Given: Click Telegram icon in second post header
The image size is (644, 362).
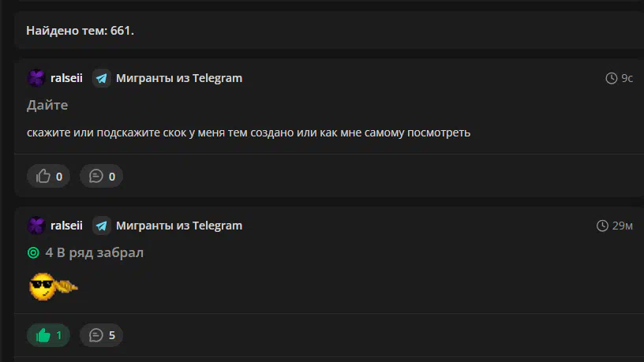Looking at the screenshot, I should tap(102, 226).
